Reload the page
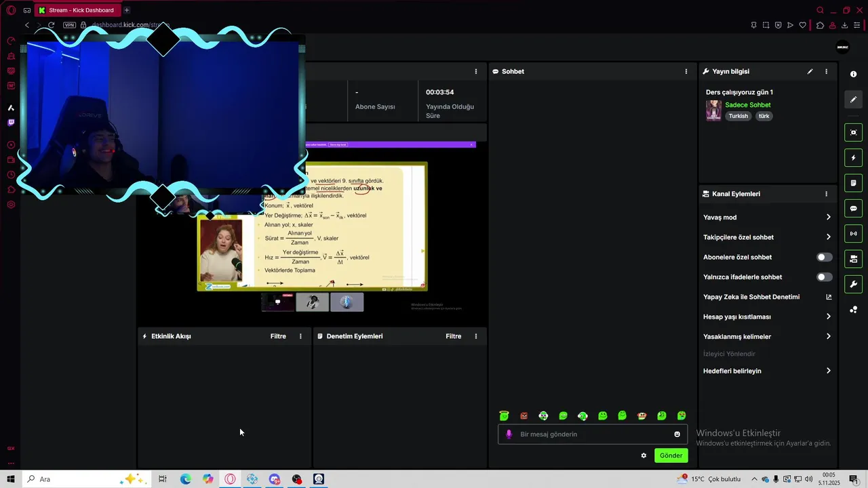The height and width of the screenshot is (488, 868). pos(51,25)
